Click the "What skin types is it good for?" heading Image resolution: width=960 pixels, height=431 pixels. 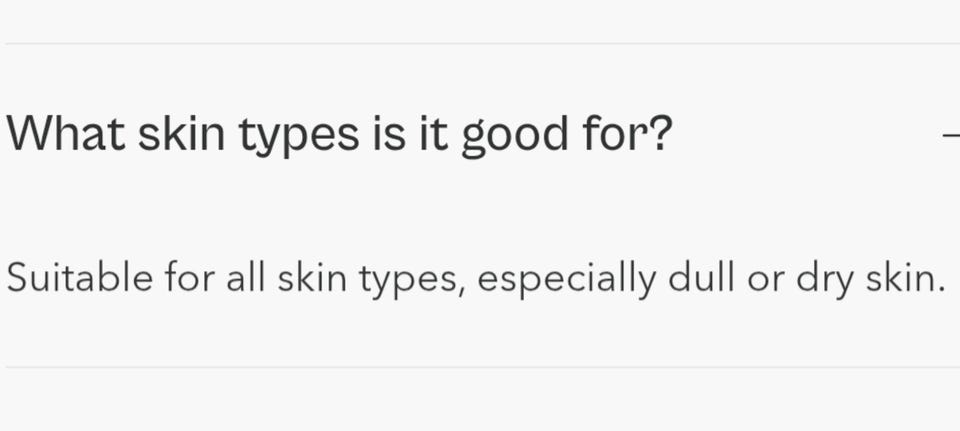(339, 135)
